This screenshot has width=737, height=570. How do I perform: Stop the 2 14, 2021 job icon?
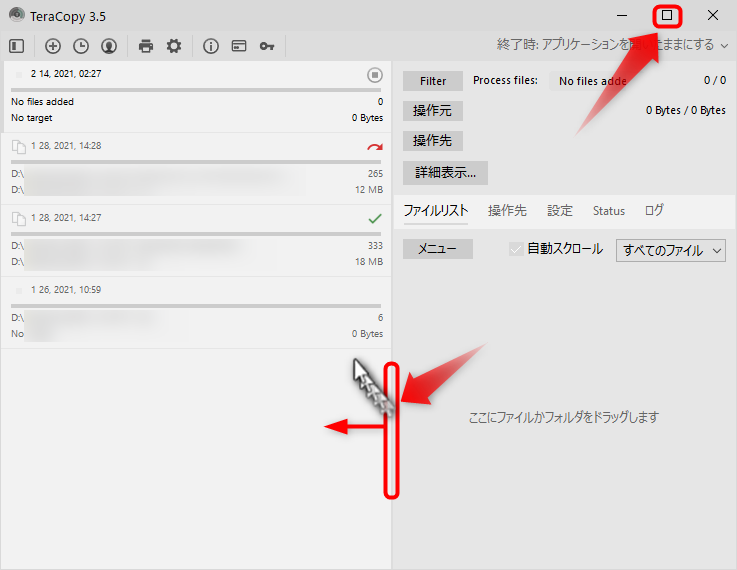pos(375,75)
